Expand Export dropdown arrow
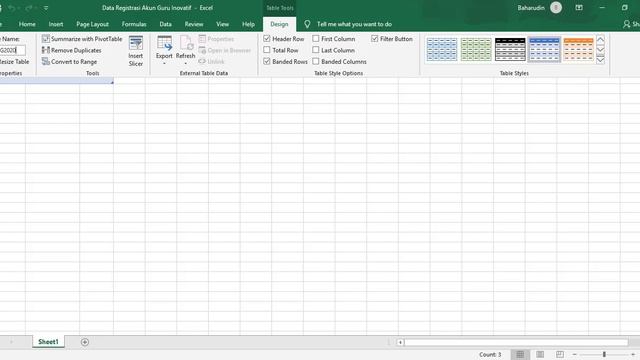Image resolution: width=640 pixels, height=360 pixels. tap(164, 64)
